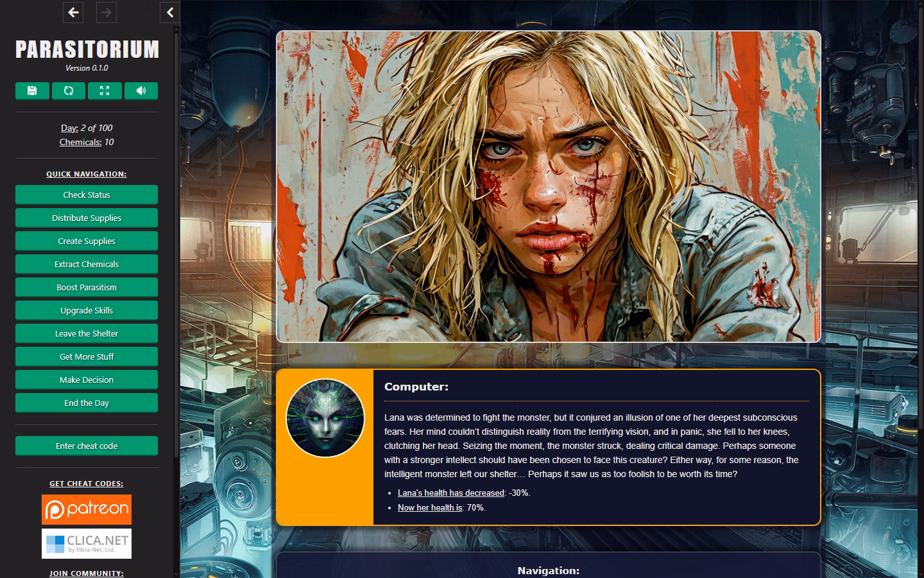Viewport: 924px width, 578px height.
Task: Choose Leave the Shelter
Action: point(87,333)
